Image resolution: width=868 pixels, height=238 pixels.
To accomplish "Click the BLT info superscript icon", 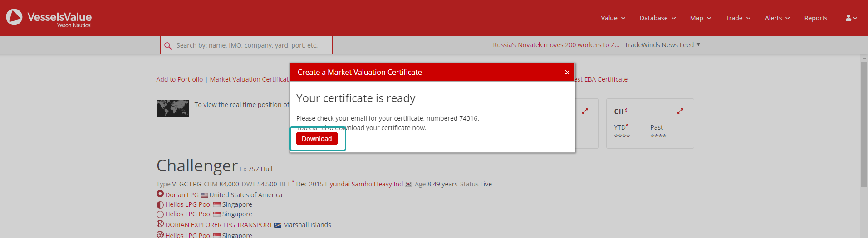I will coord(293,180).
